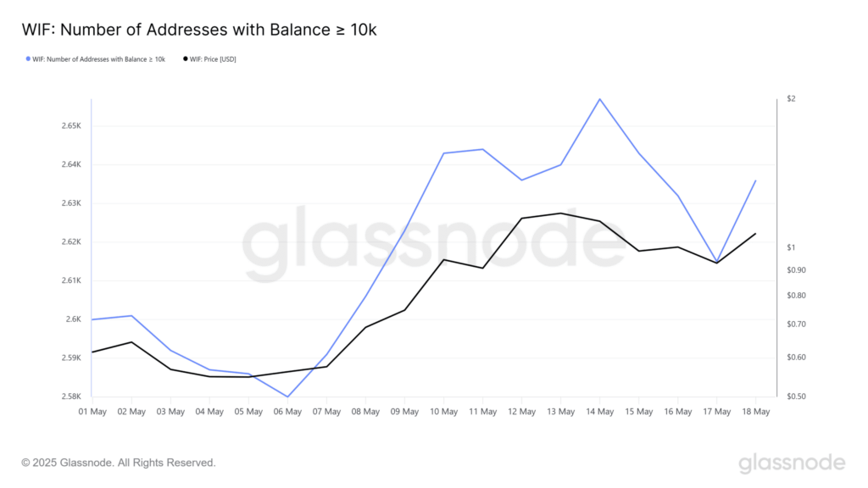868x488 pixels.
Task: Click the 18 May x-axis label
Action: pyautogui.click(x=755, y=412)
